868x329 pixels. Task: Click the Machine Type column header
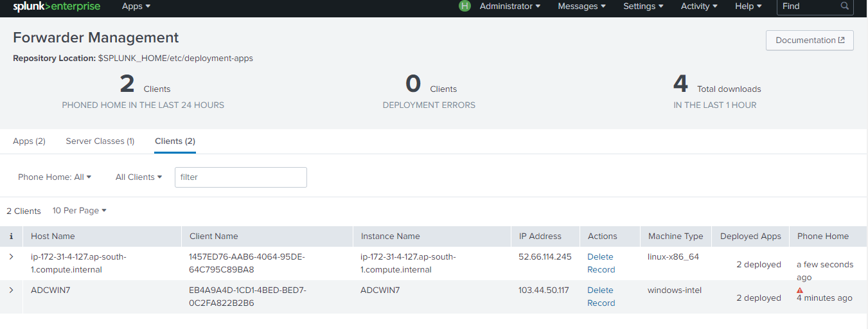tap(676, 236)
